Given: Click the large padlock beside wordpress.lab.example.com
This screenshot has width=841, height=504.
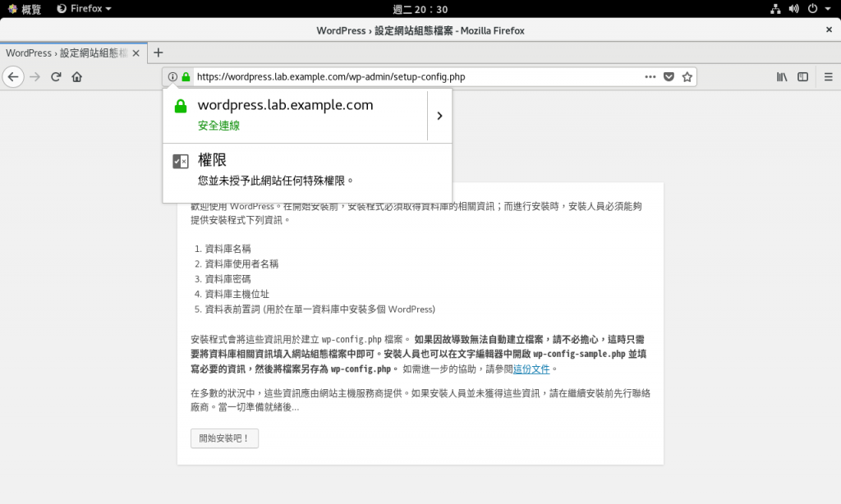Looking at the screenshot, I should tap(181, 106).
